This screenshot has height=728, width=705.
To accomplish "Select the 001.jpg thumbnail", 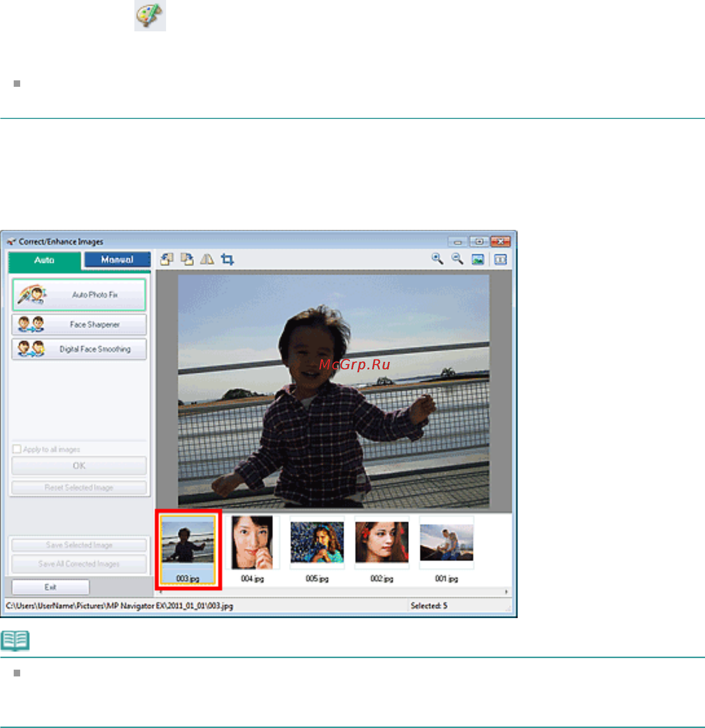I will pyautogui.click(x=447, y=549).
